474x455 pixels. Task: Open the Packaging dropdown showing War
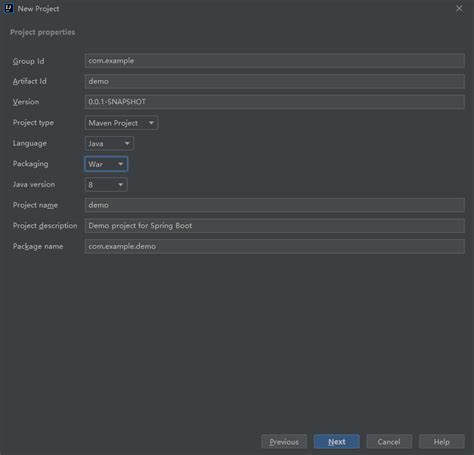click(106, 164)
